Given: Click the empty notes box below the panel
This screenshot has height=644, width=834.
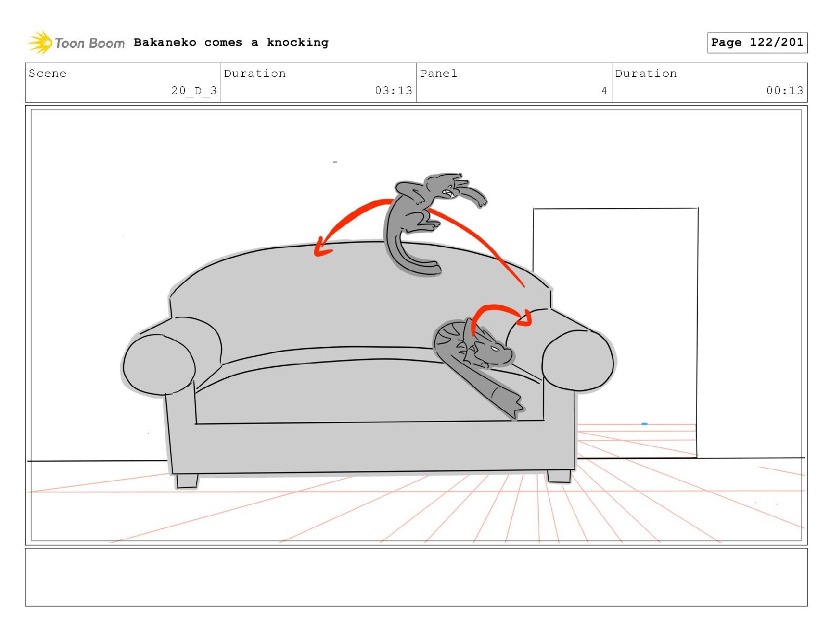Looking at the screenshot, I should click(x=416, y=577).
